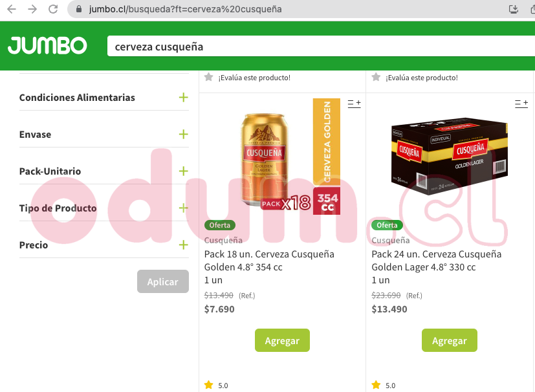Reload the page with refresh icon
The height and width of the screenshot is (392, 535).
53,9
